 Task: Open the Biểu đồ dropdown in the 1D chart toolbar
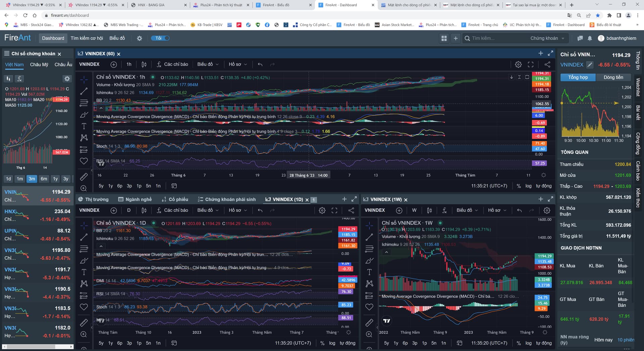(208, 210)
